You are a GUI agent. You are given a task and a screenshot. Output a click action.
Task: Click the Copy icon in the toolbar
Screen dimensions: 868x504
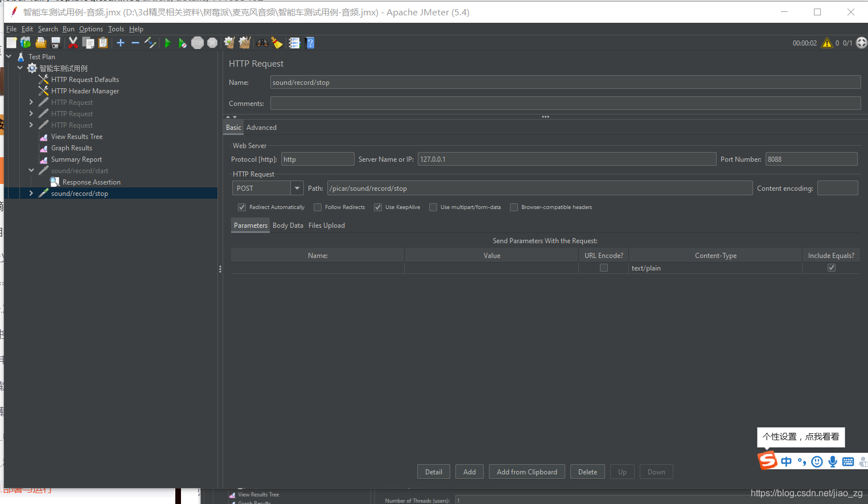[x=88, y=43]
